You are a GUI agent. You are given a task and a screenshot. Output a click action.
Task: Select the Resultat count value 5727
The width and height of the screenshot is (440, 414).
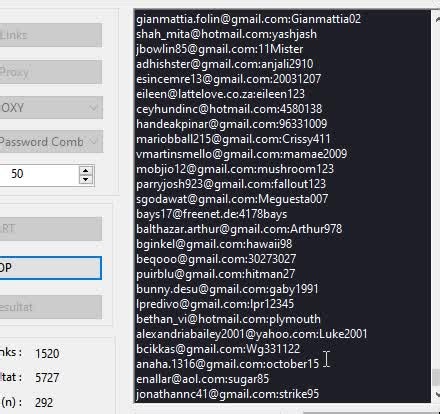(47, 378)
